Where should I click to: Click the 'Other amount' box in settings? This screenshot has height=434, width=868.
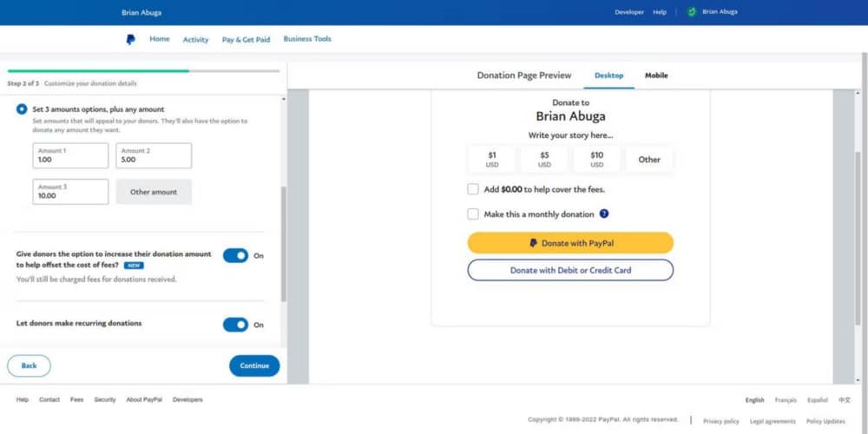pos(154,192)
